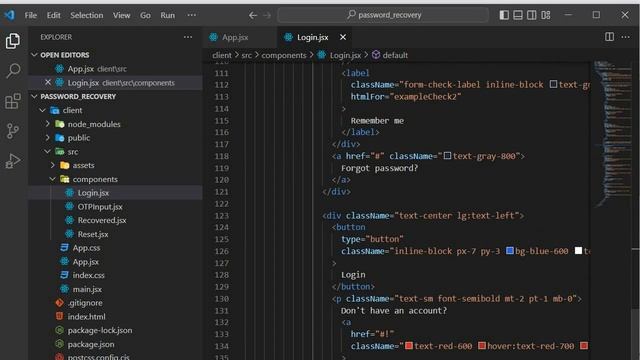
Task: Click the components breadcrumb segment
Action: (284, 55)
